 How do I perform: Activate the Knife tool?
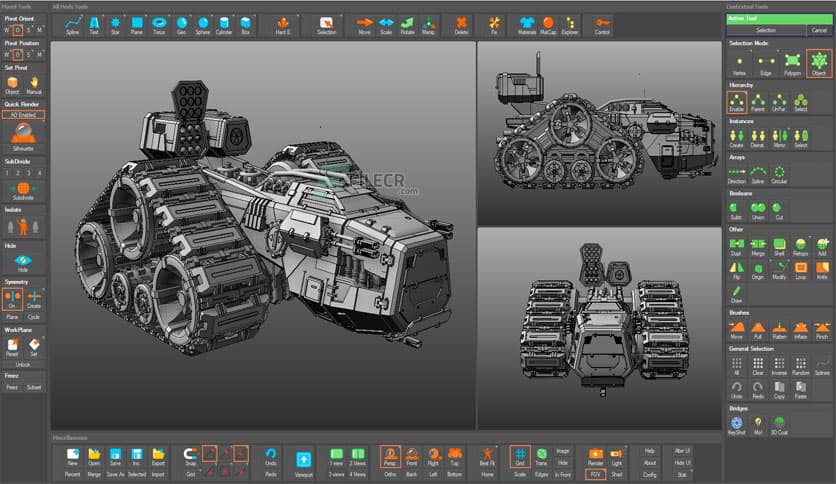coord(822,271)
